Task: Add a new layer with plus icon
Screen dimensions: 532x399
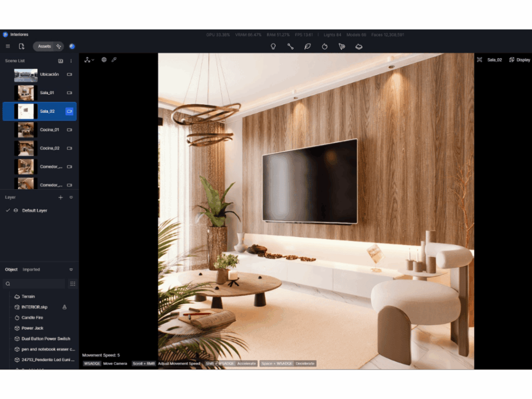Action: (60, 197)
